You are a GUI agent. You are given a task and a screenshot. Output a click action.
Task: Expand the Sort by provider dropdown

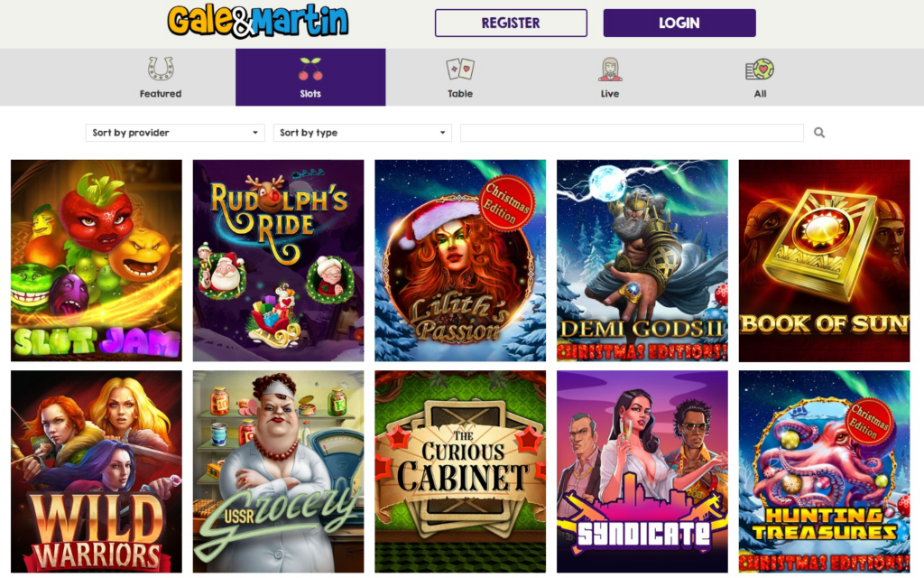175,133
